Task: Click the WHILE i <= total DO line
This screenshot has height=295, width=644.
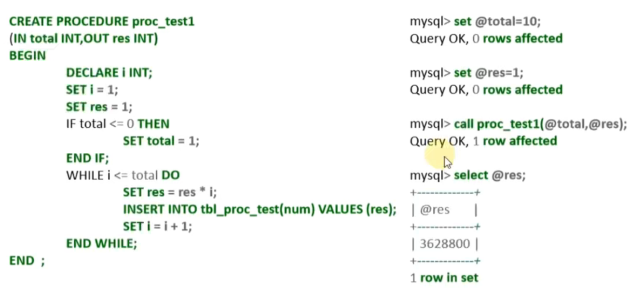Action: point(123,175)
